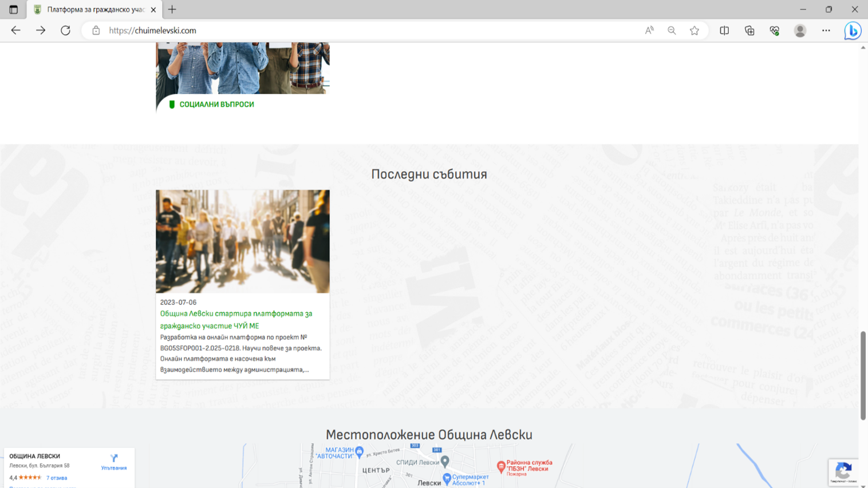Open Browser essentials heart icon
Image resolution: width=868 pixels, height=488 pixels.
click(x=774, y=30)
